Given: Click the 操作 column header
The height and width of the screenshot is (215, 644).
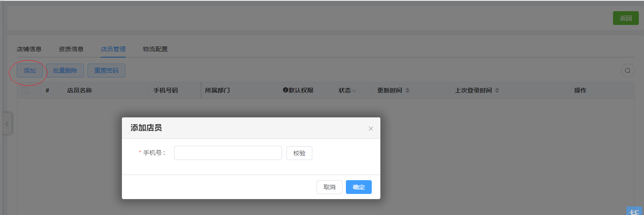Looking at the screenshot, I should click(580, 90).
